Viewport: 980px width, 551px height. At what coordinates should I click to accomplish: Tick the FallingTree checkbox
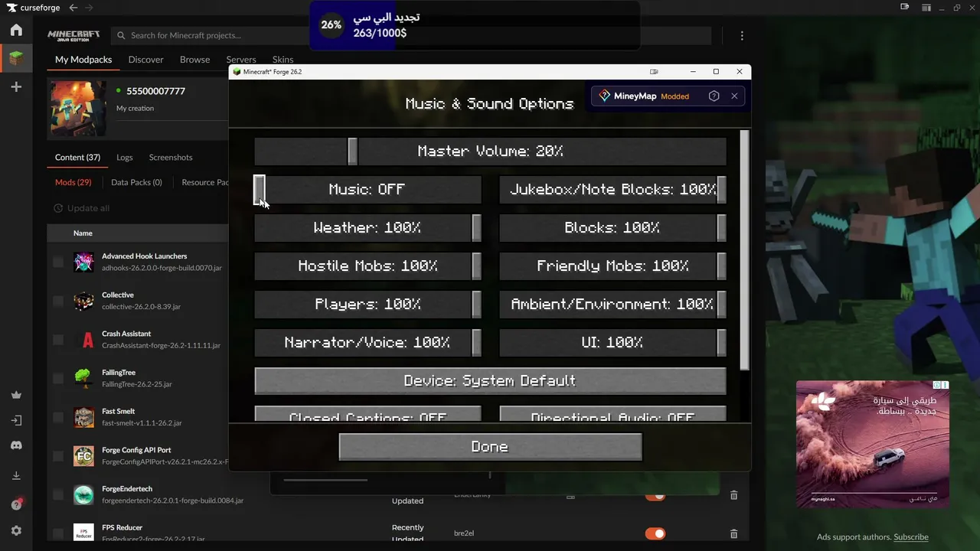[58, 378]
